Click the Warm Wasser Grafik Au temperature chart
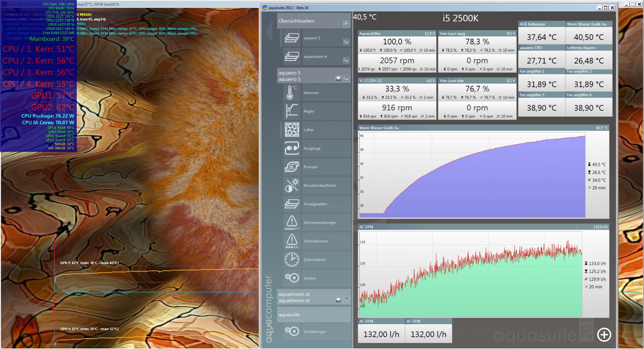The image size is (644, 349). [x=472, y=175]
